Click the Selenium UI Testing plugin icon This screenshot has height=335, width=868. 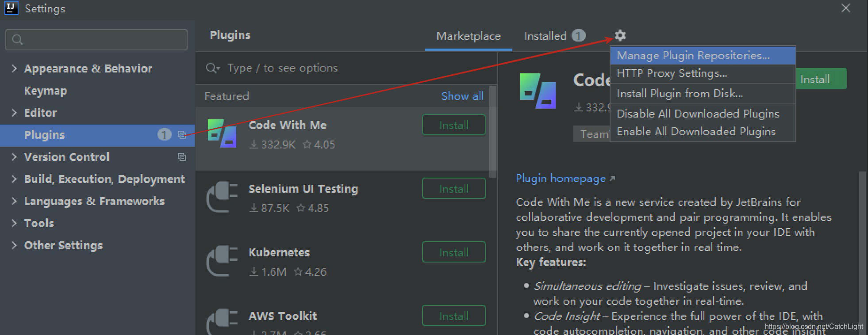[222, 197]
